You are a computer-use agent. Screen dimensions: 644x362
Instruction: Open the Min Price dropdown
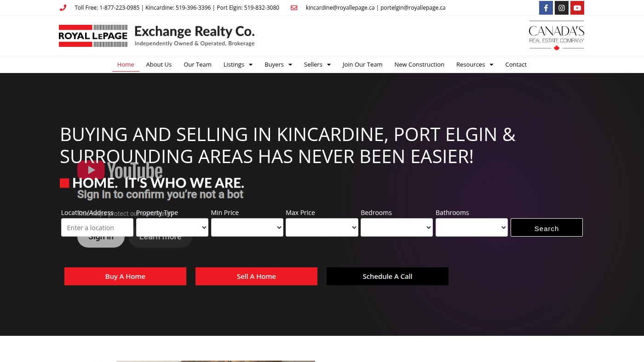coord(247,227)
